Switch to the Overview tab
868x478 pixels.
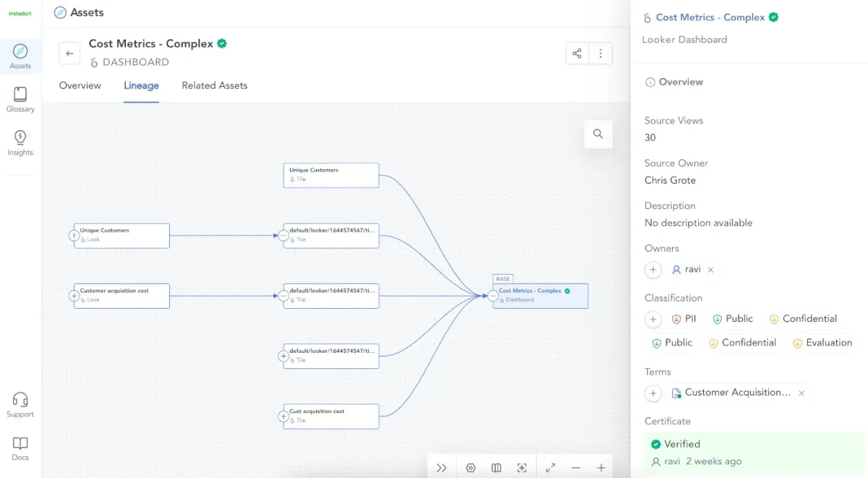pos(80,85)
